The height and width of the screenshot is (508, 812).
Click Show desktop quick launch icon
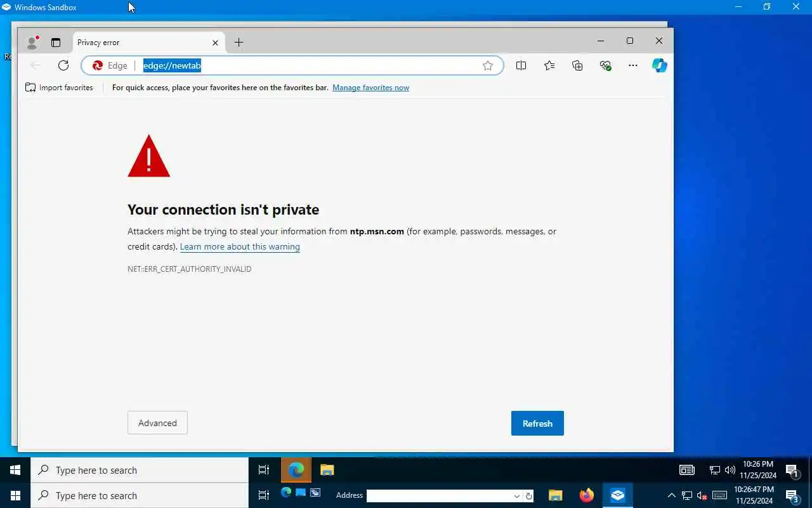301,493
